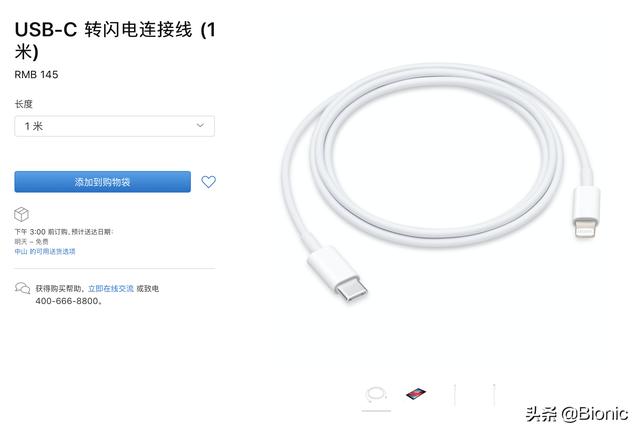Click the 头条 @Bionic watermark
This screenshot has width=640, height=435.
[576, 414]
